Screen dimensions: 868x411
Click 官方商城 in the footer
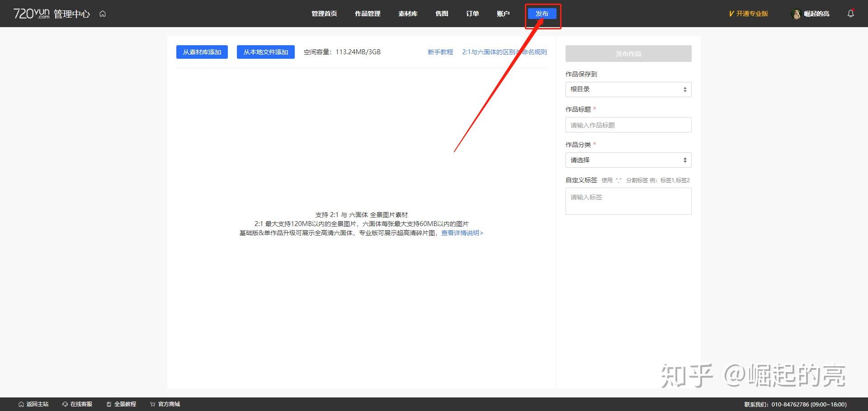(165, 404)
